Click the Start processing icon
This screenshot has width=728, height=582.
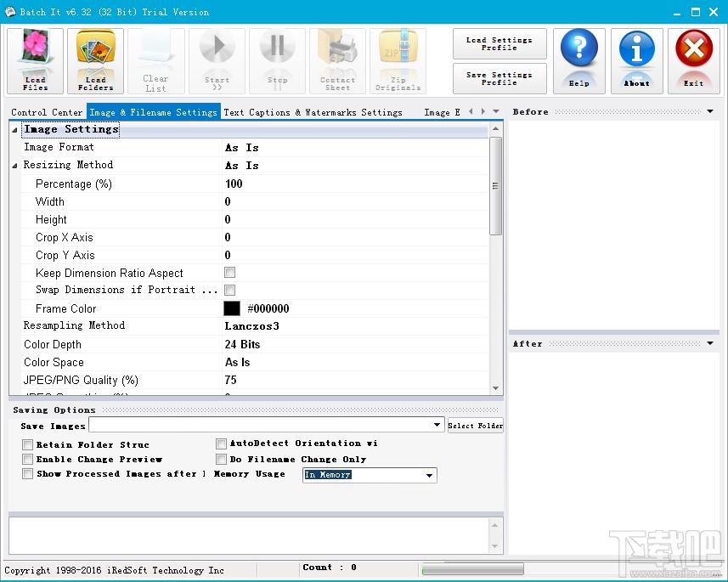[x=217, y=61]
